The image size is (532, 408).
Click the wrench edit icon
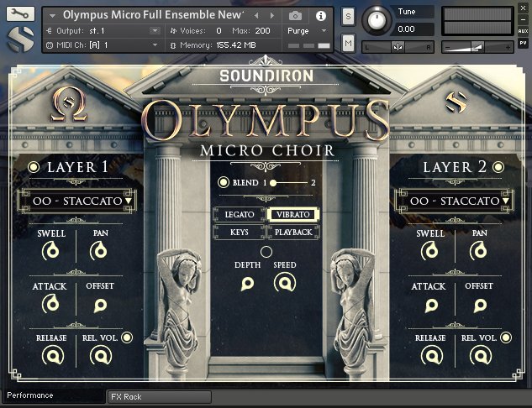coord(22,13)
